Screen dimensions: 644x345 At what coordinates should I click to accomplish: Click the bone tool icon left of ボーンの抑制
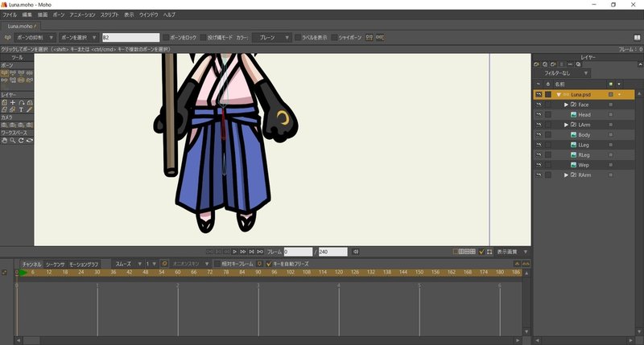click(x=7, y=37)
